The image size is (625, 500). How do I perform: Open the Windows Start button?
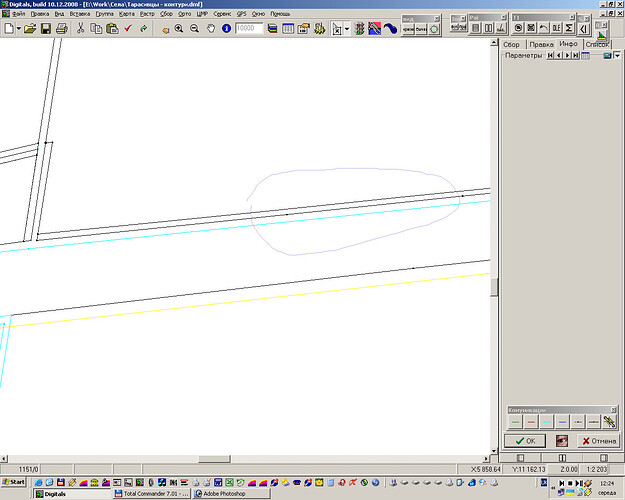click(13, 482)
